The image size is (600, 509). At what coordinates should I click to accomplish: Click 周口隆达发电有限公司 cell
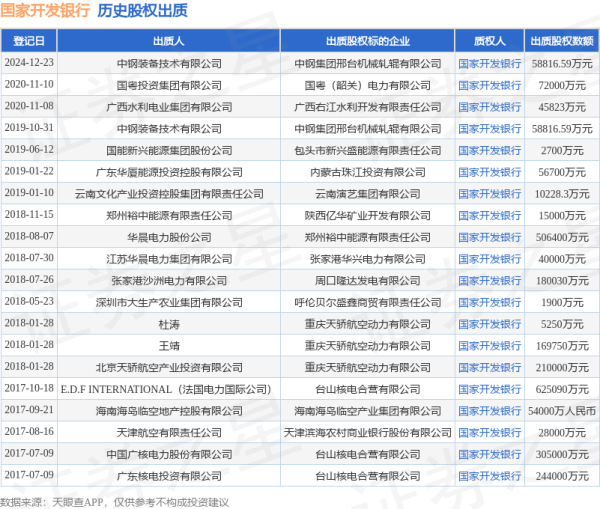(x=368, y=281)
